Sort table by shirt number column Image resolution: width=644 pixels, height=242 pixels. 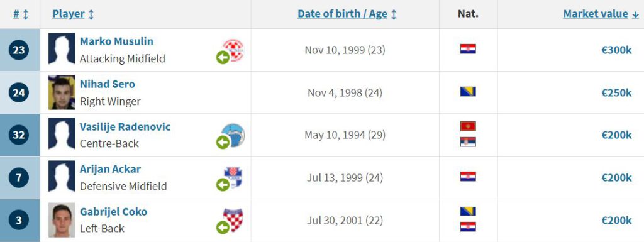pyautogui.click(x=21, y=14)
